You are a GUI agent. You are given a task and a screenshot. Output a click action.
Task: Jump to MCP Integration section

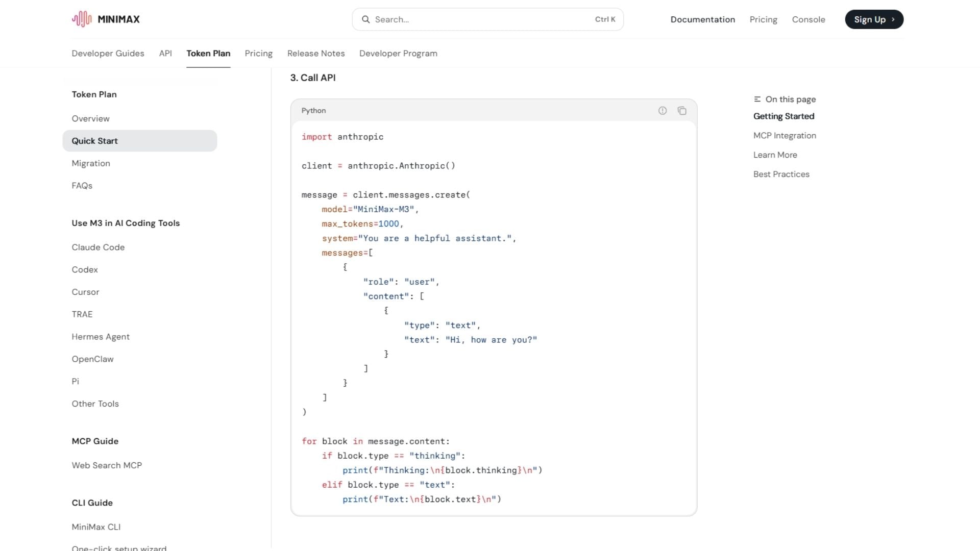point(785,136)
